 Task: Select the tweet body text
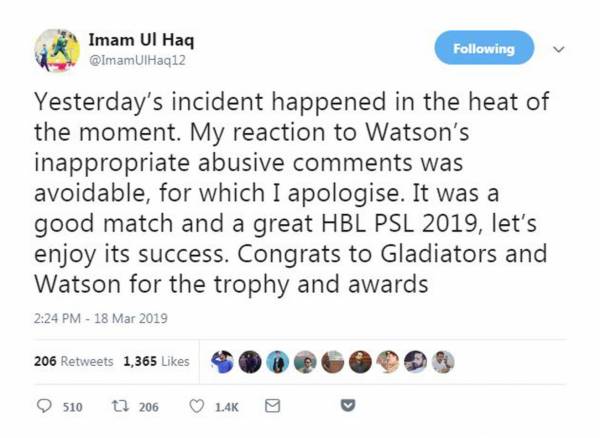[292, 193]
